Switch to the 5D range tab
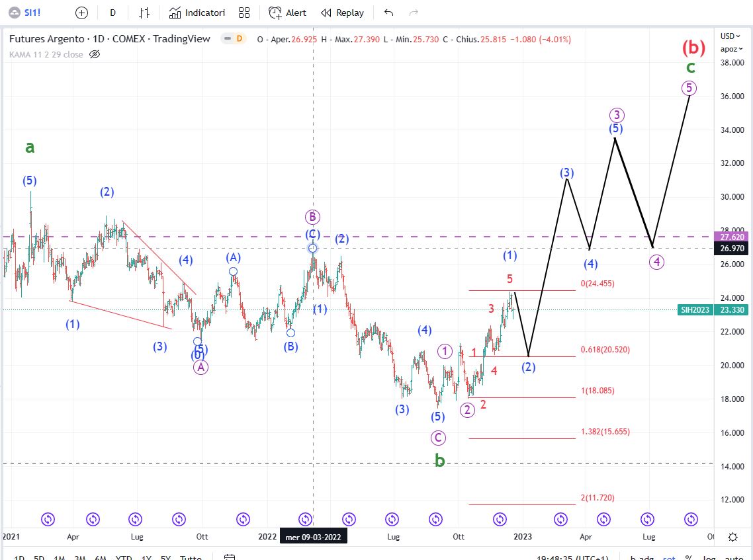This screenshot has width=753, height=560. click(39, 557)
